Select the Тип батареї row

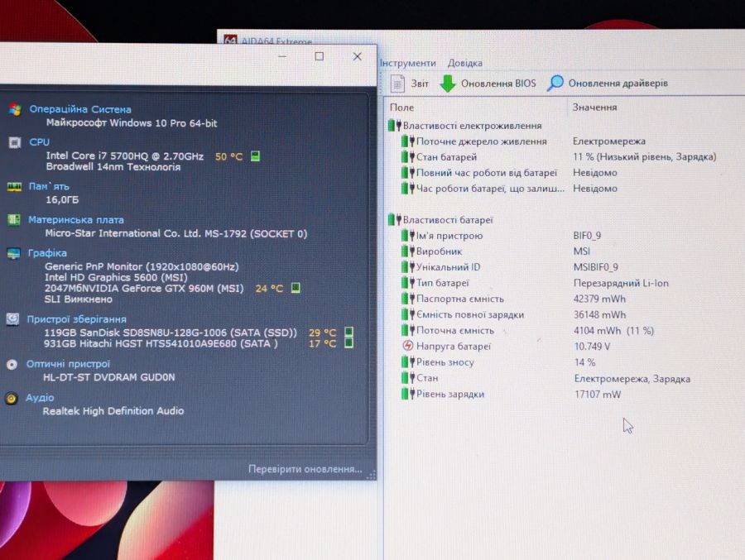pos(535,283)
